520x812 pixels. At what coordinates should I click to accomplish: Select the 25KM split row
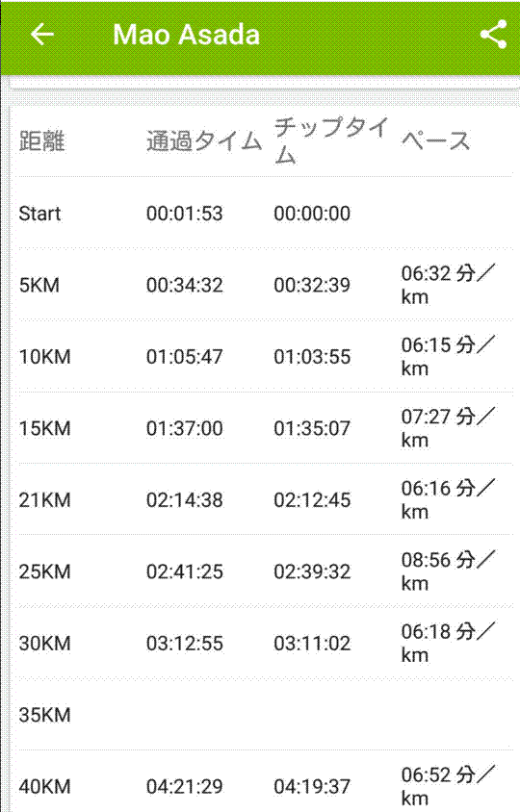263,571
